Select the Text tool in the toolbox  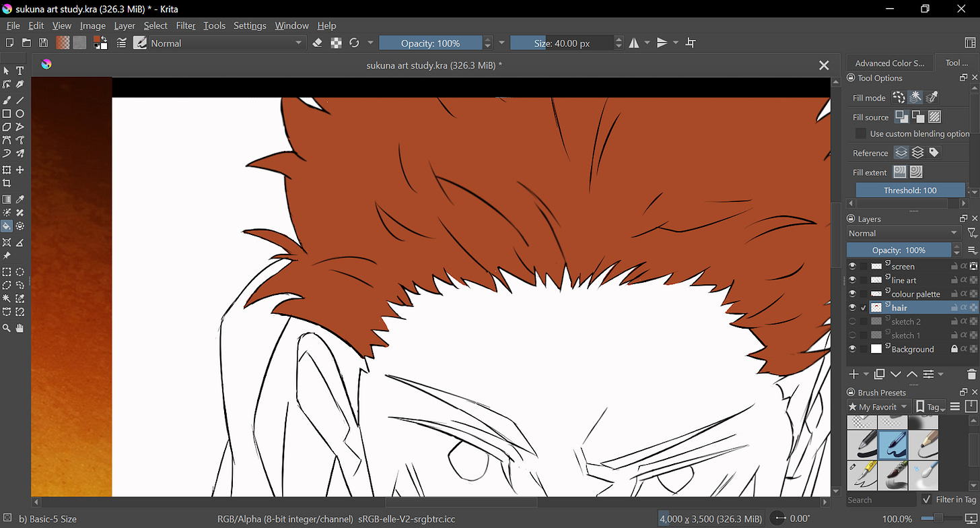pos(20,71)
